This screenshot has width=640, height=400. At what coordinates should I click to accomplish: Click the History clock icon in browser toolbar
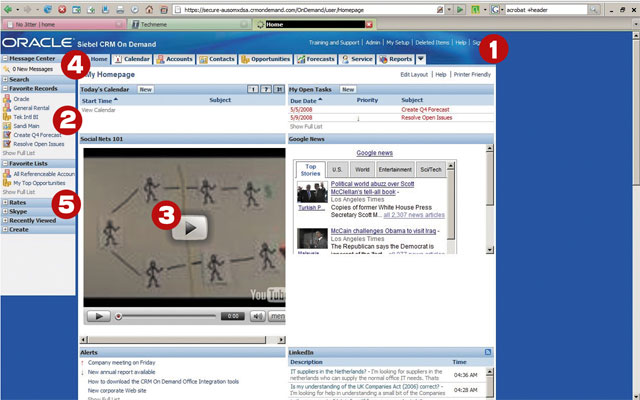point(135,9)
